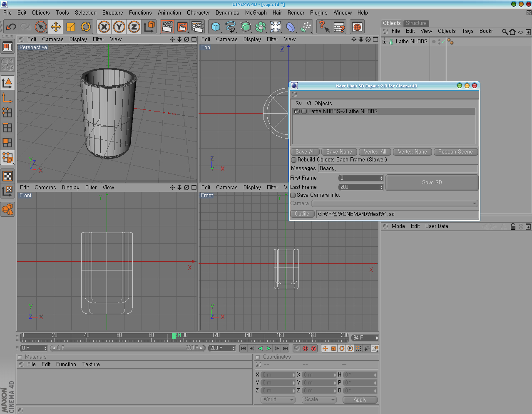The image size is (532, 414).
Task: Click the green current-frame marker at 94
Action: pos(174,336)
